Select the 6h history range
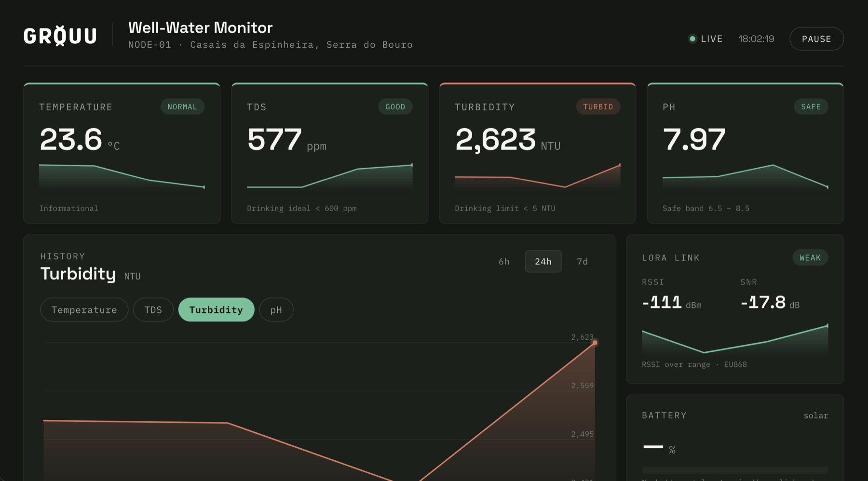 pyautogui.click(x=504, y=261)
